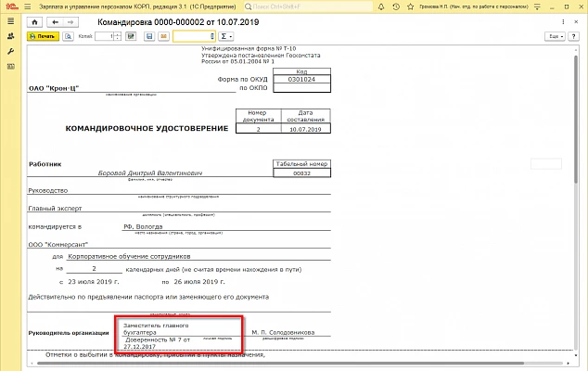
Task: Select the end date 26 июля 2019 г.
Action: [x=199, y=282]
